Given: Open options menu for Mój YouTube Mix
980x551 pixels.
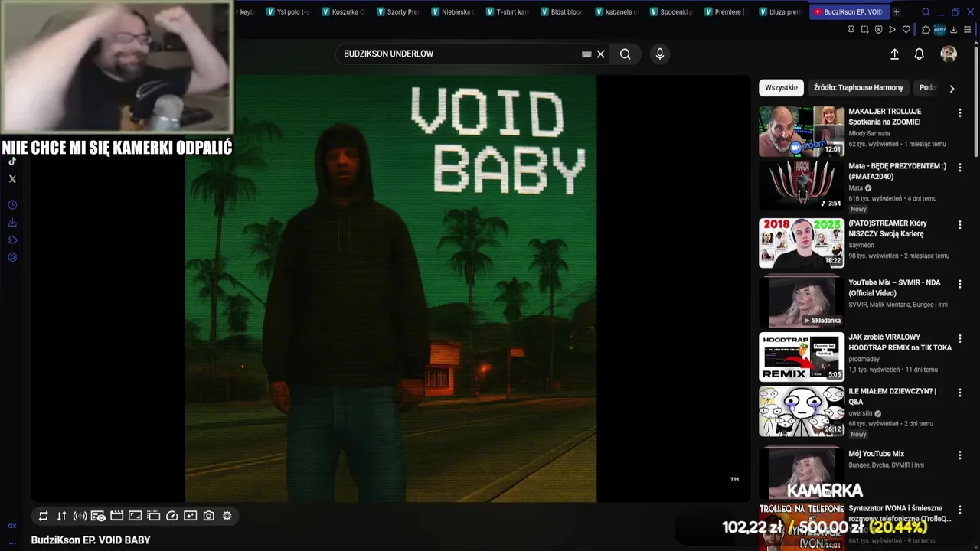Looking at the screenshot, I should click(x=959, y=455).
